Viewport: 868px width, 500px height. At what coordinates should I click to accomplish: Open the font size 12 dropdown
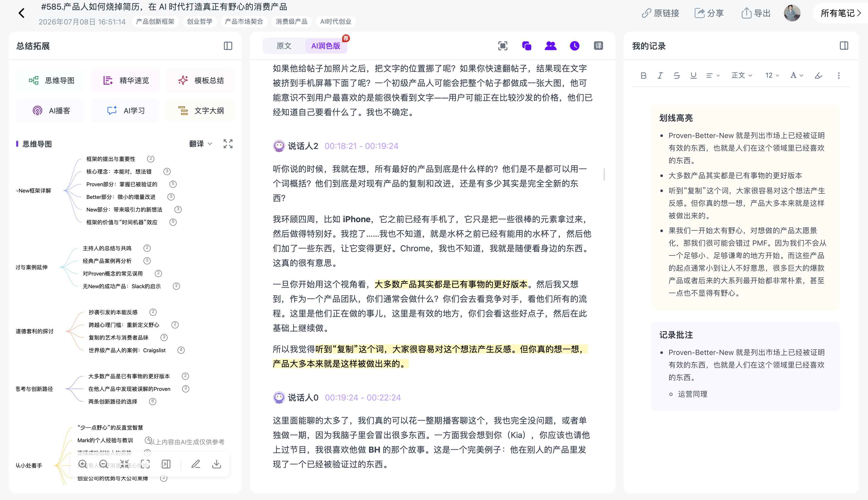click(x=772, y=76)
